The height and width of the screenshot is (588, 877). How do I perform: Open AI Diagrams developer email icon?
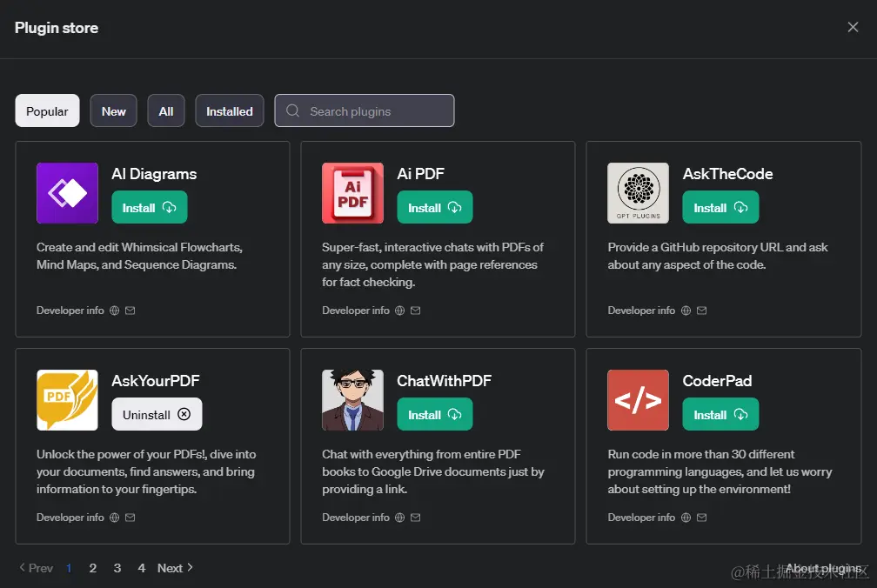[131, 311]
